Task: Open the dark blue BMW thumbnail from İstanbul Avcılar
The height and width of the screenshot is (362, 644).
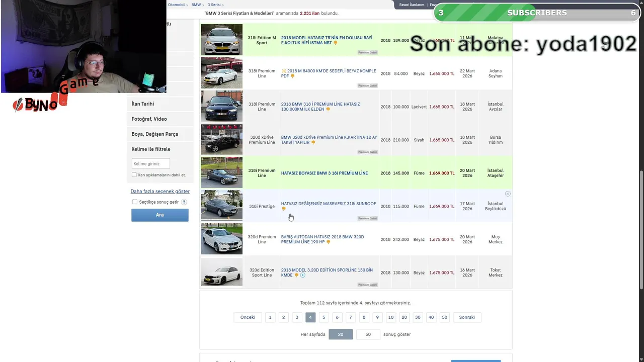Action: (x=222, y=106)
